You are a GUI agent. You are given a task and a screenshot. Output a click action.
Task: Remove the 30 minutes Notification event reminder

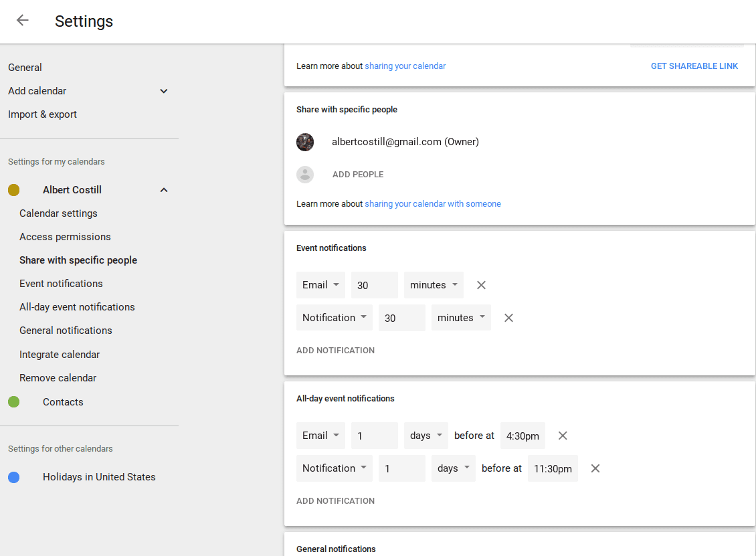(x=508, y=318)
